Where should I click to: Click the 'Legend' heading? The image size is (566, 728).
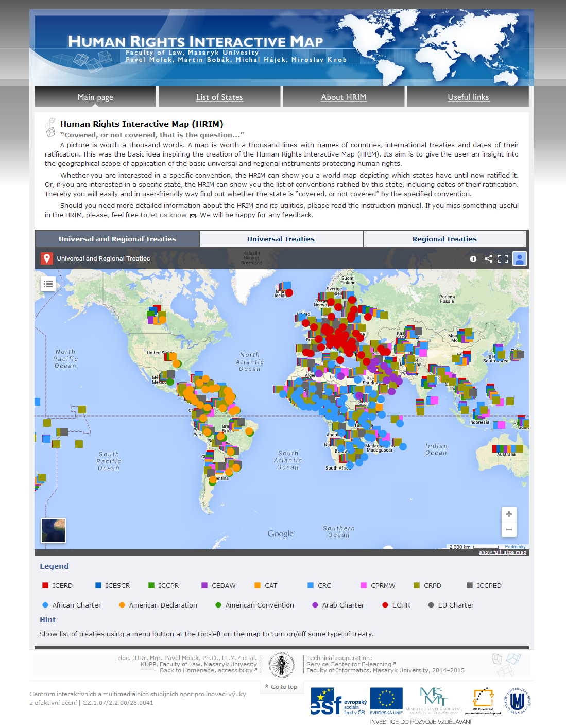(x=54, y=566)
